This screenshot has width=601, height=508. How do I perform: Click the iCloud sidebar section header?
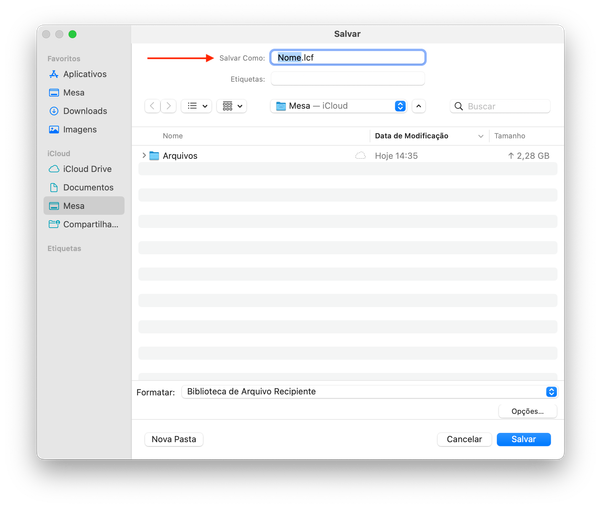tap(59, 153)
